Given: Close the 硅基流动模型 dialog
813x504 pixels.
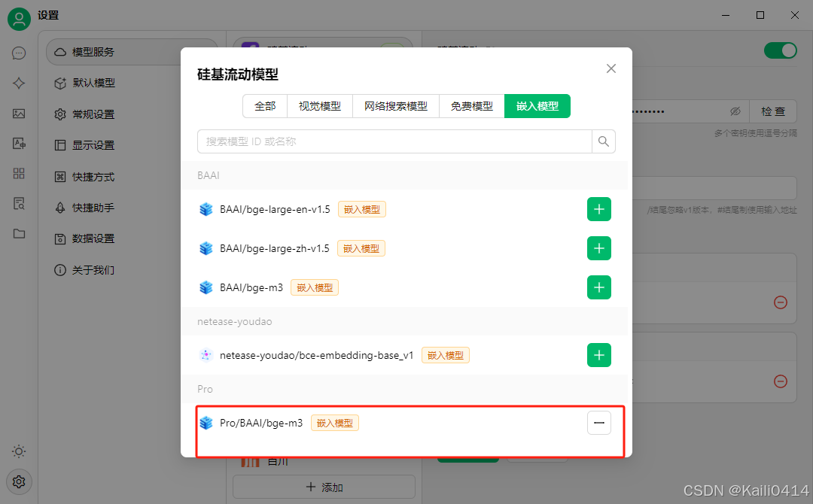Looking at the screenshot, I should (611, 68).
